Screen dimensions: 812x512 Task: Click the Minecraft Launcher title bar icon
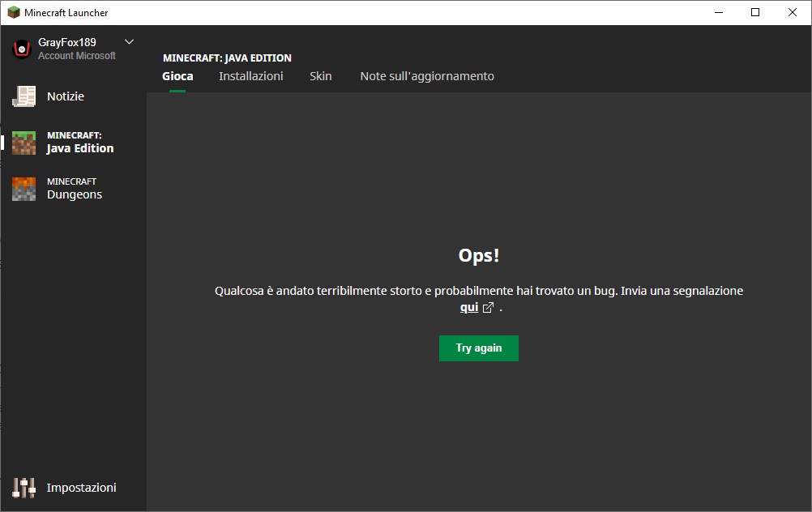[14, 12]
